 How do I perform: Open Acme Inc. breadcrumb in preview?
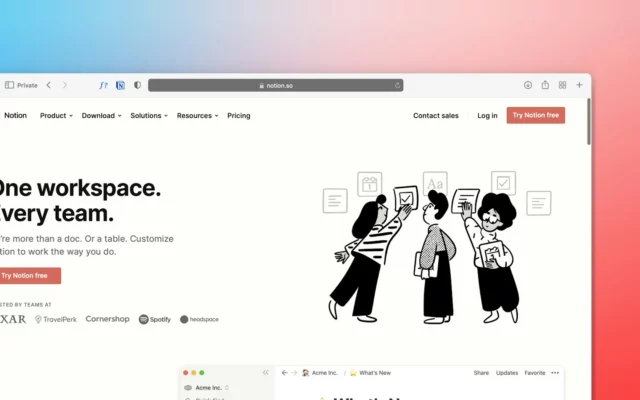tap(320, 373)
